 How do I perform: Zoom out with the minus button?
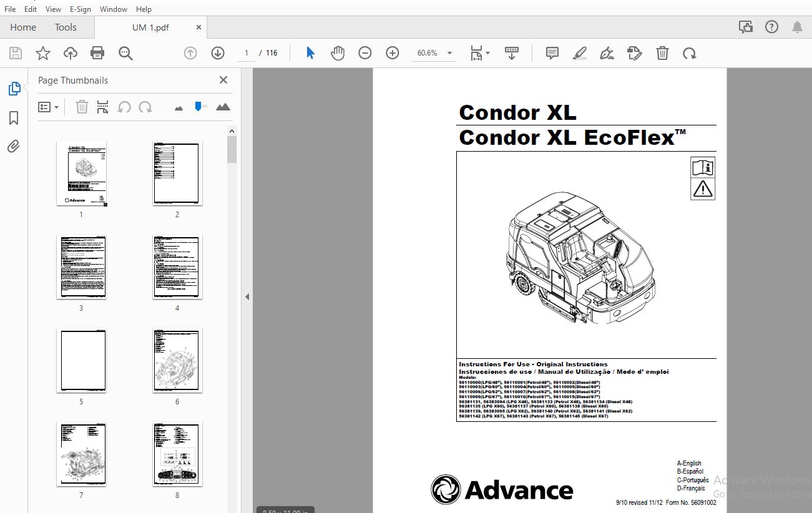365,53
